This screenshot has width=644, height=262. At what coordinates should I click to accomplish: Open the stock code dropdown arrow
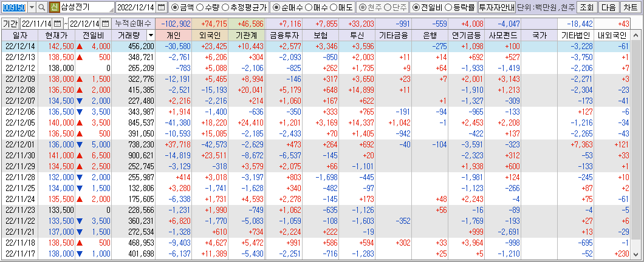click(32, 7)
